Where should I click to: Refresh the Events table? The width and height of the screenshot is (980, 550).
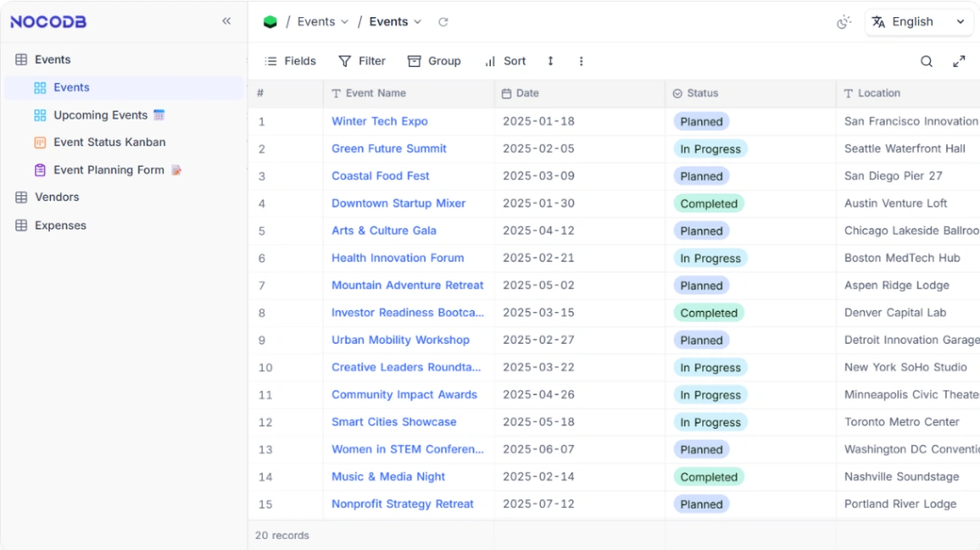443,21
